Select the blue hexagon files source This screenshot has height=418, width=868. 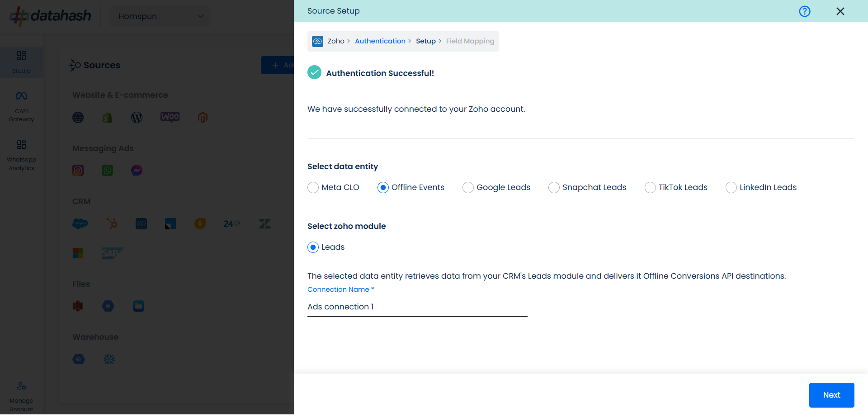[x=108, y=307]
